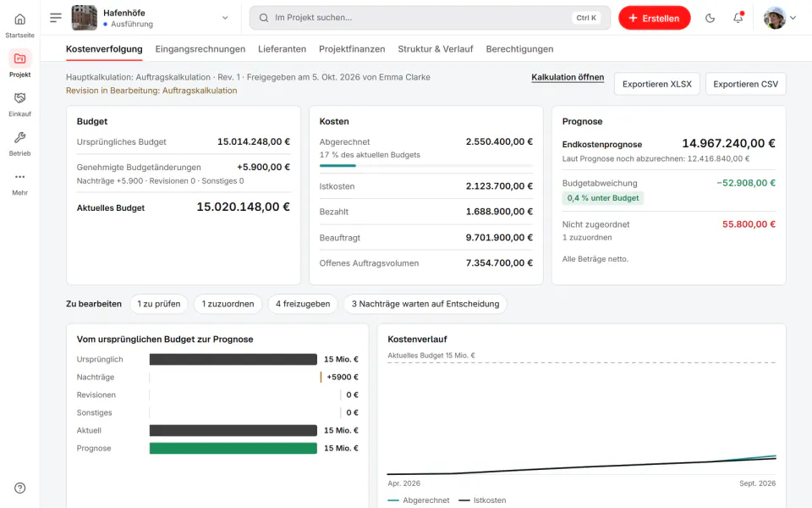Click the Aktuell dark bar
This screenshot has width=812, height=508.
tap(233, 430)
